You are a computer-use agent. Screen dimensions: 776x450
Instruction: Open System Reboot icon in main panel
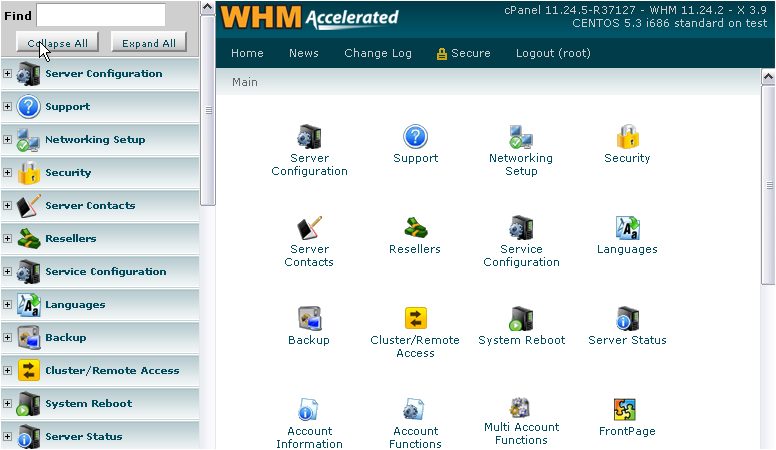click(521, 318)
